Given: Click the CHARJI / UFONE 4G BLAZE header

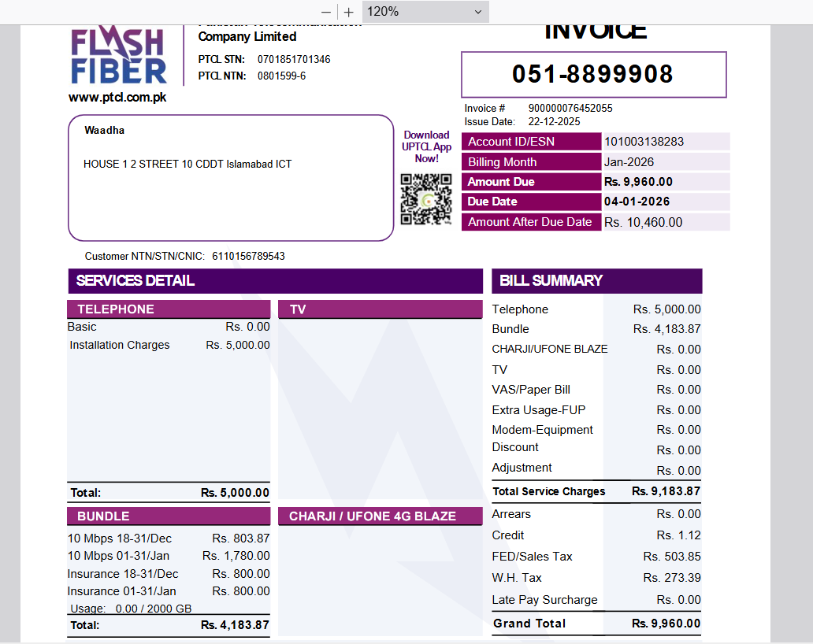Looking at the screenshot, I should (x=380, y=516).
